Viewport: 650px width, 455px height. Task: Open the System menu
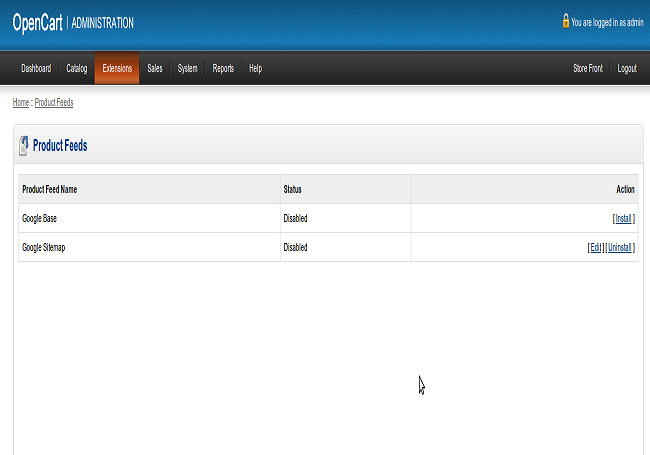coord(187,68)
